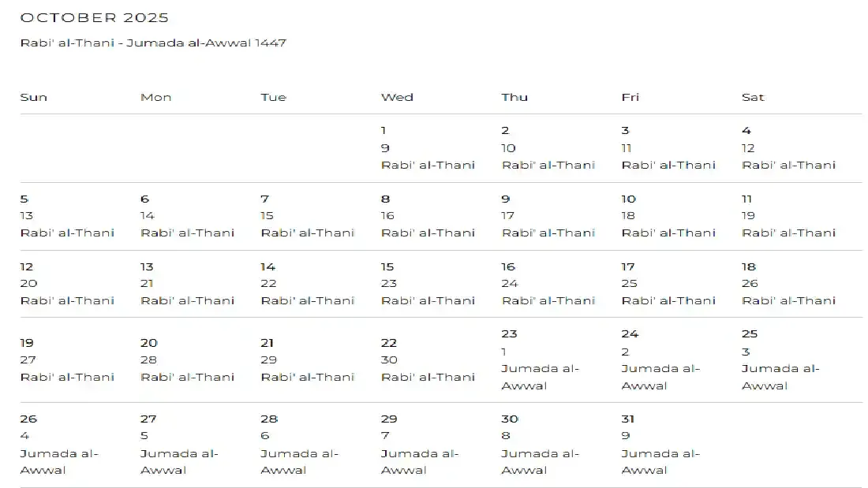Click the Sun column header
The image size is (868, 488).
tap(34, 98)
